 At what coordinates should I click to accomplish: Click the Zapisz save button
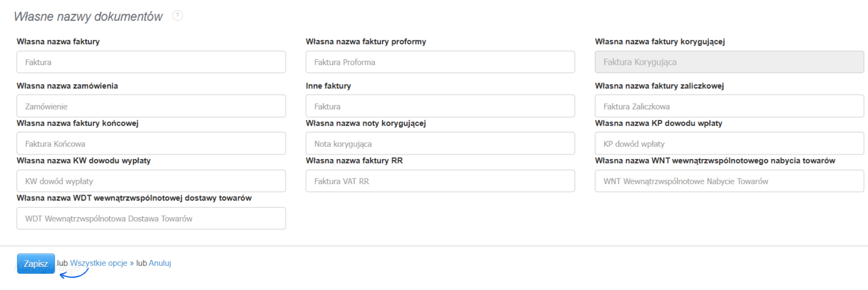tap(36, 263)
